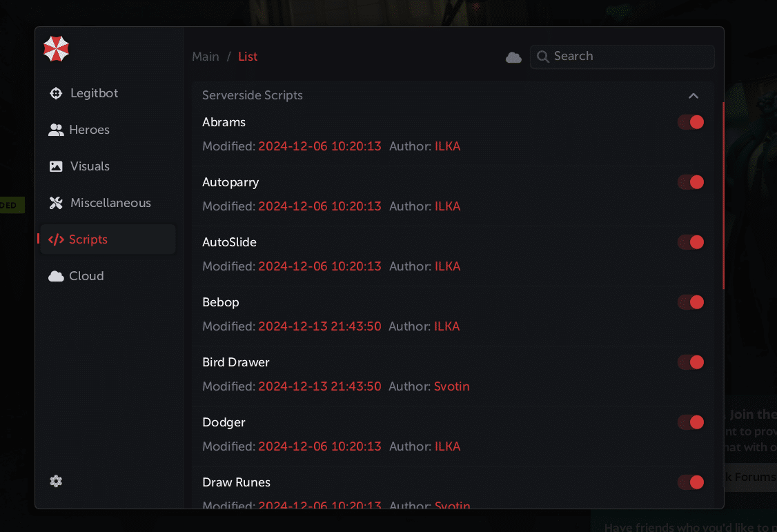Disable the Abrams script toggle
Screen dimensions: 777x532
coord(690,122)
